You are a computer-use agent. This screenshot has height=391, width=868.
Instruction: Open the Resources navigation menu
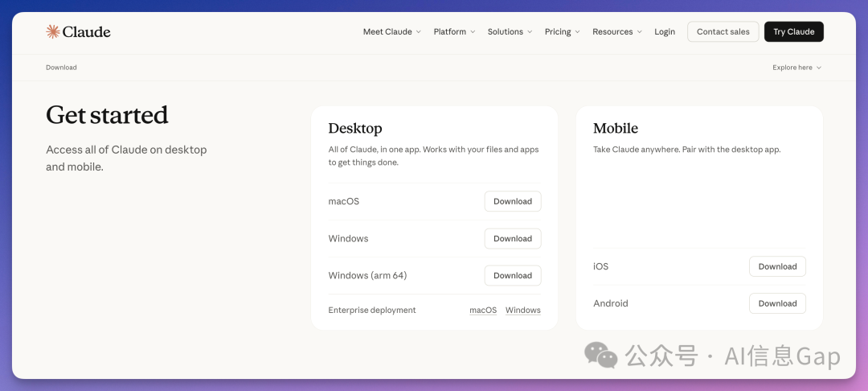pos(616,32)
